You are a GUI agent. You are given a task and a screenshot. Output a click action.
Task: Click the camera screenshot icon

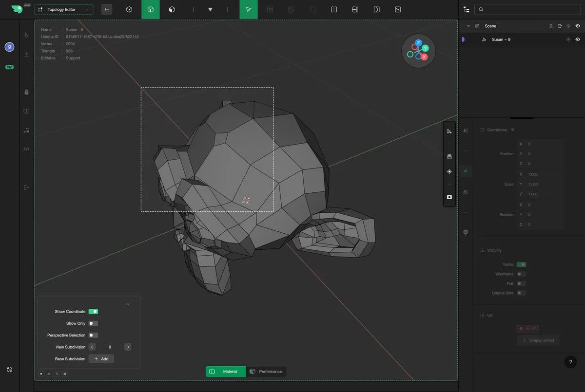(449, 197)
